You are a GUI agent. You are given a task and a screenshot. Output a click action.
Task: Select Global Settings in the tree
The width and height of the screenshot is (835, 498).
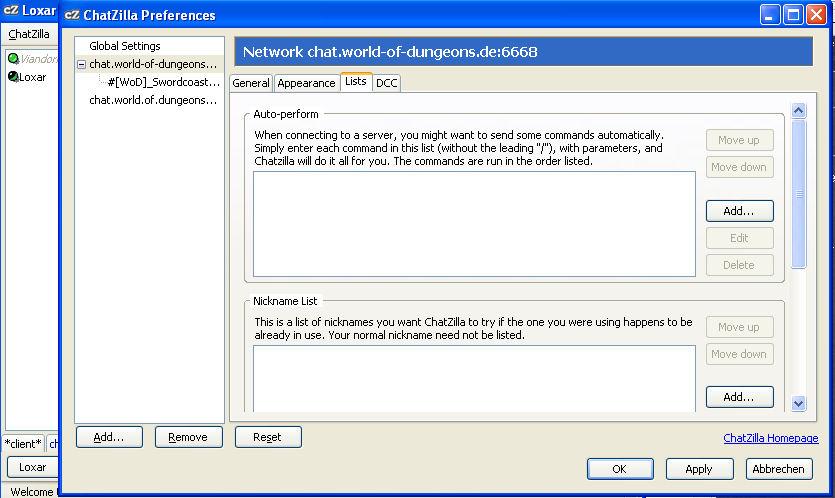125,46
